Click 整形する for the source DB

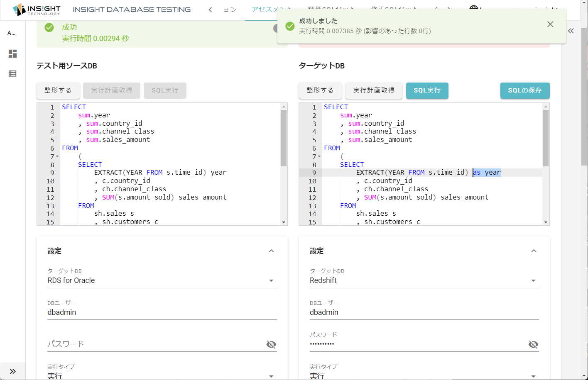coord(58,90)
